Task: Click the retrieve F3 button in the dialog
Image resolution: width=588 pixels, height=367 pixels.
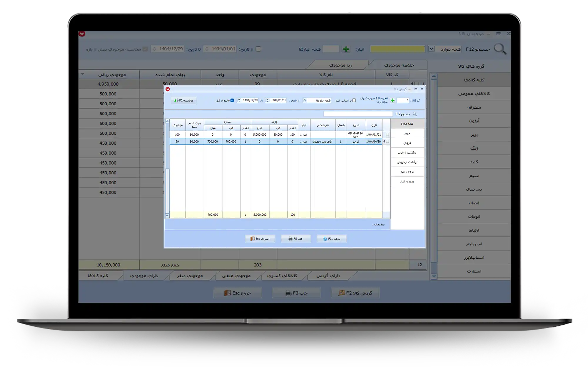Action: (x=332, y=239)
